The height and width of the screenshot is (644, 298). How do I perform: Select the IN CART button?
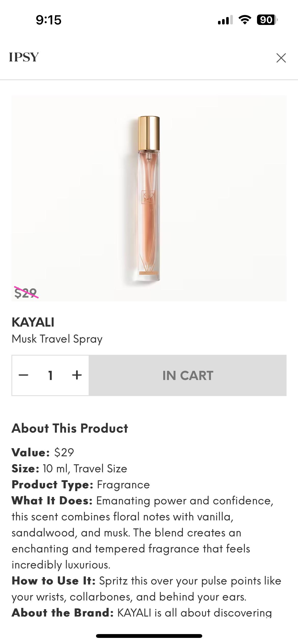click(x=188, y=375)
